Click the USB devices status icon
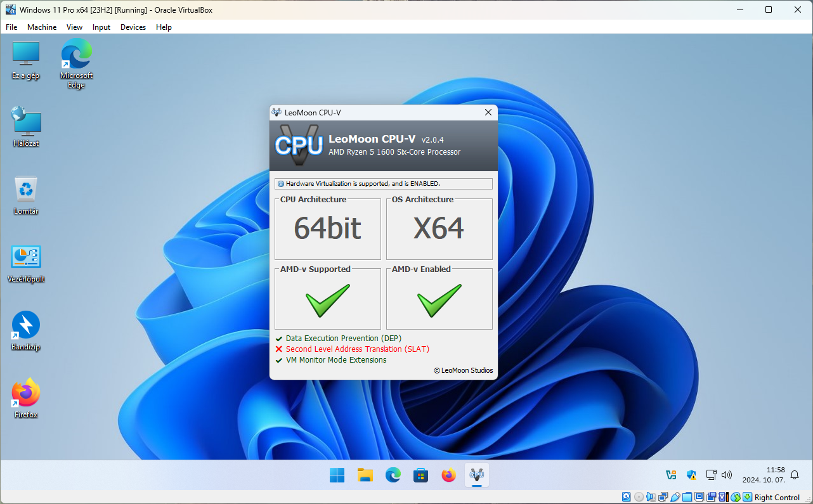 [675, 497]
